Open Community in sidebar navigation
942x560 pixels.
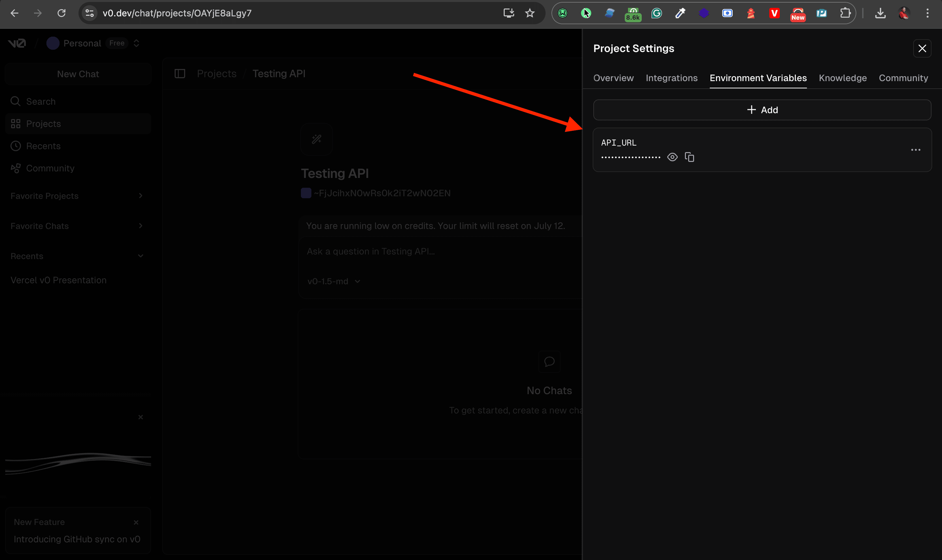click(x=78, y=168)
